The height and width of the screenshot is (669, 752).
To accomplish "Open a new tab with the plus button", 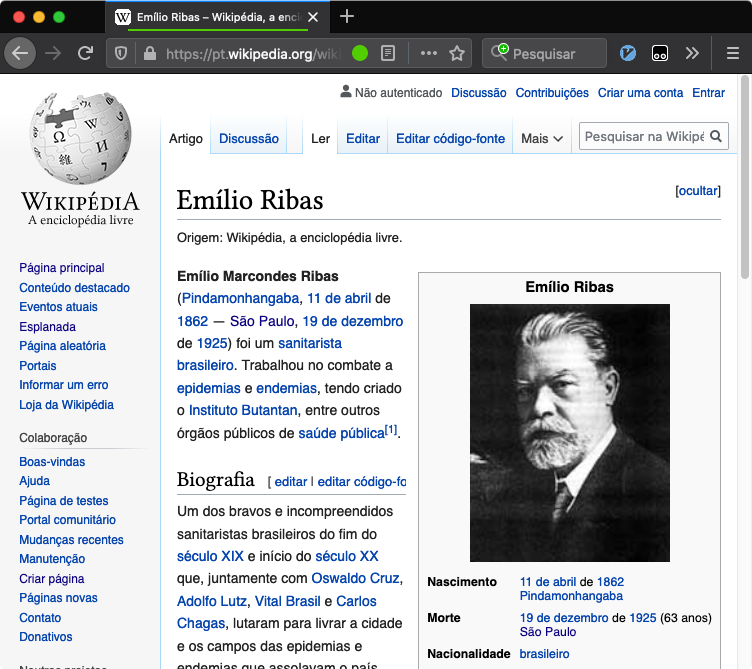I will 347,17.
